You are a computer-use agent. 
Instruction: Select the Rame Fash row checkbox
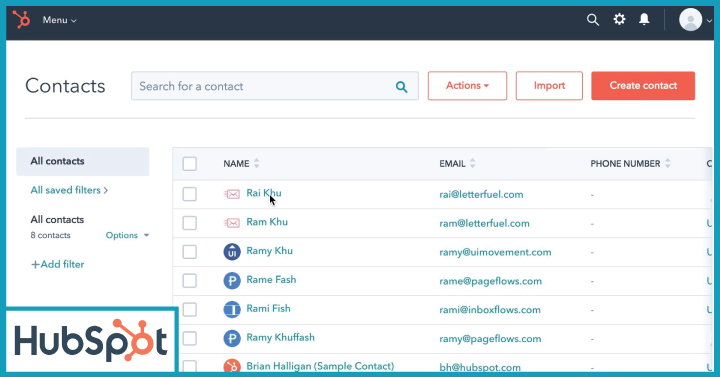(190, 281)
